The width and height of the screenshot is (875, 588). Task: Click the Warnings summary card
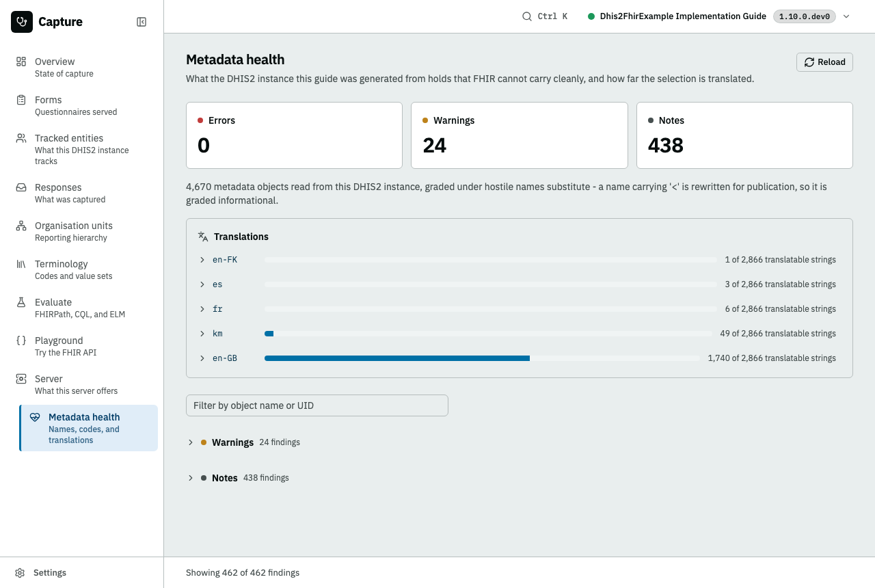520,135
